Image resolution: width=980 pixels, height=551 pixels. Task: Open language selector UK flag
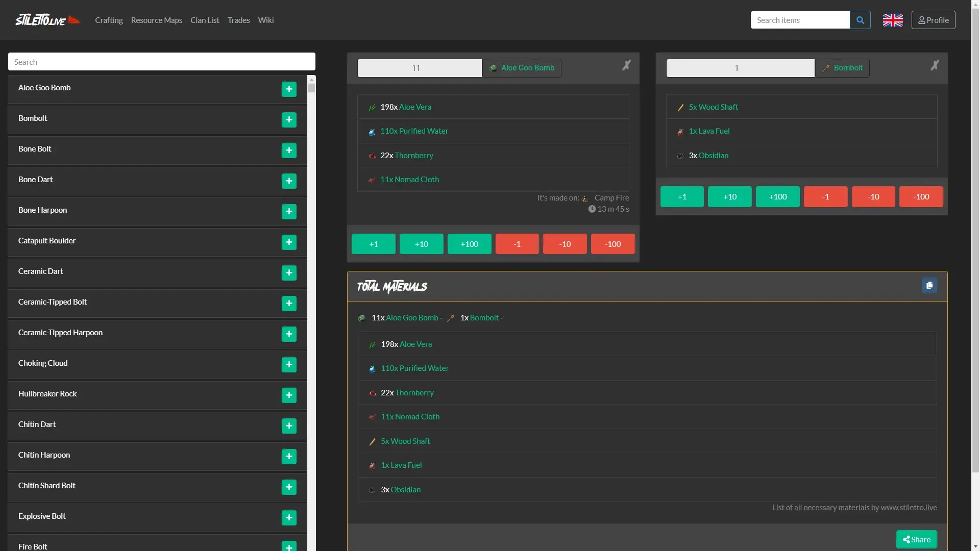tap(893, 20)
